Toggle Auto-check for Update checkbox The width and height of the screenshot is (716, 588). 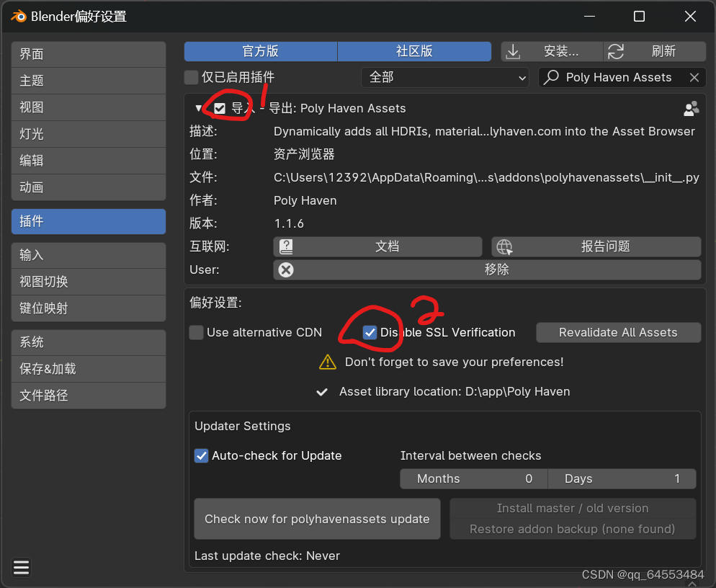(202, 455)
